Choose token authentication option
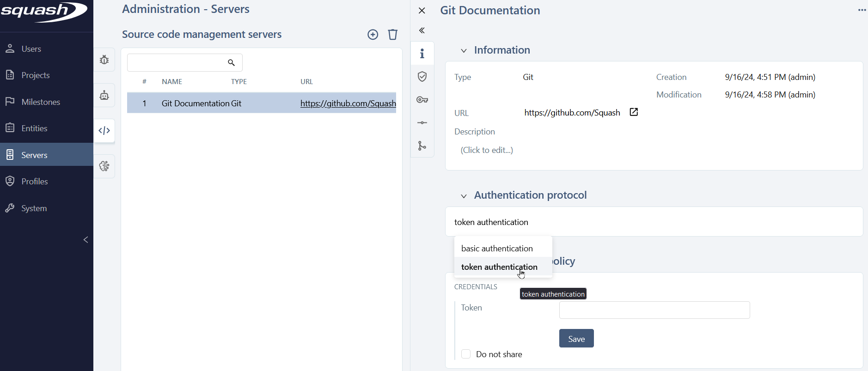The height and width of the screenshot is (371, 868). (x=499, y=267)
